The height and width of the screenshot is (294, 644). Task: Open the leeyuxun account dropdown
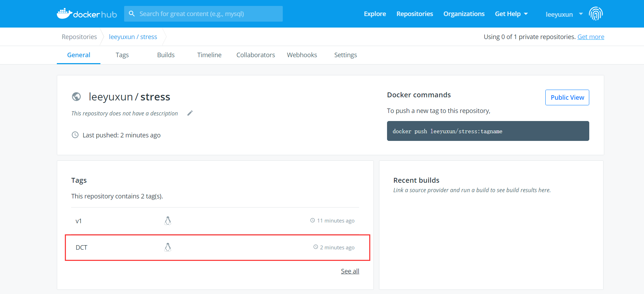tap(564, 14)
